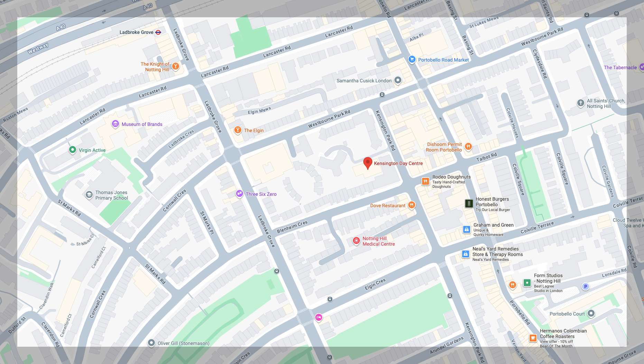Click the blue parking P icon

[x=585, y=286]
